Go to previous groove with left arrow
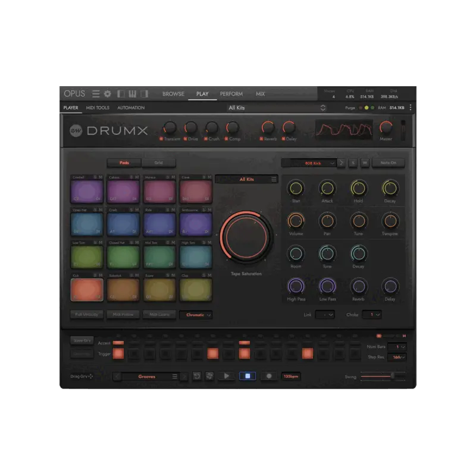 117,377
